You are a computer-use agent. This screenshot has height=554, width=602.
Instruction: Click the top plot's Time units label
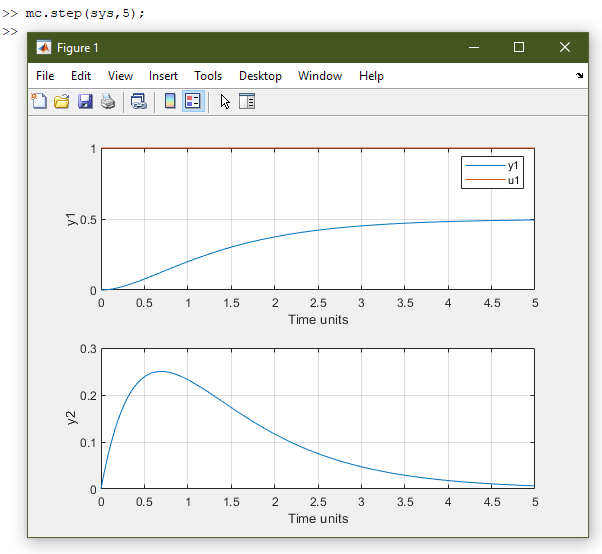click(x=318, y=319)
